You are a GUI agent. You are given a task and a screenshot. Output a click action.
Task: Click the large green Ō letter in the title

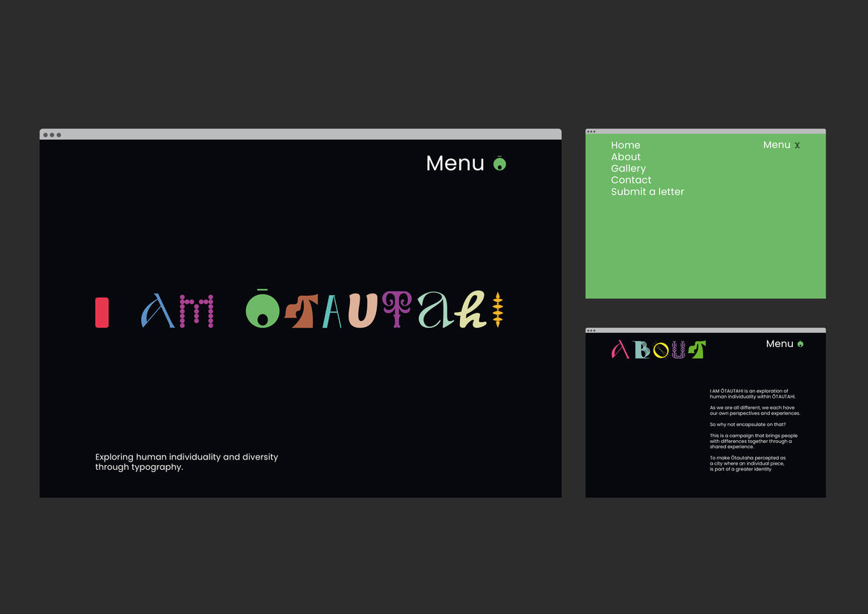coord(262,310)
